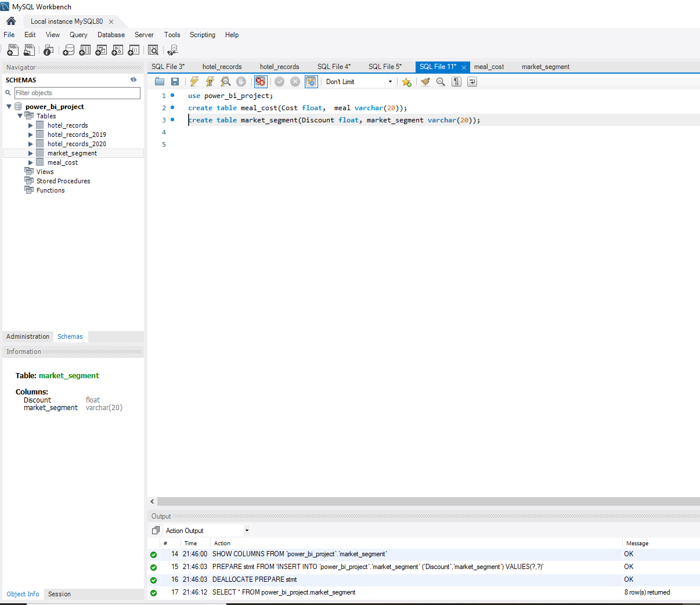This screenshot has height=605, width=700.
Task: Expand the hotel_records_2019 table
Action: click(x=31, y=134)
